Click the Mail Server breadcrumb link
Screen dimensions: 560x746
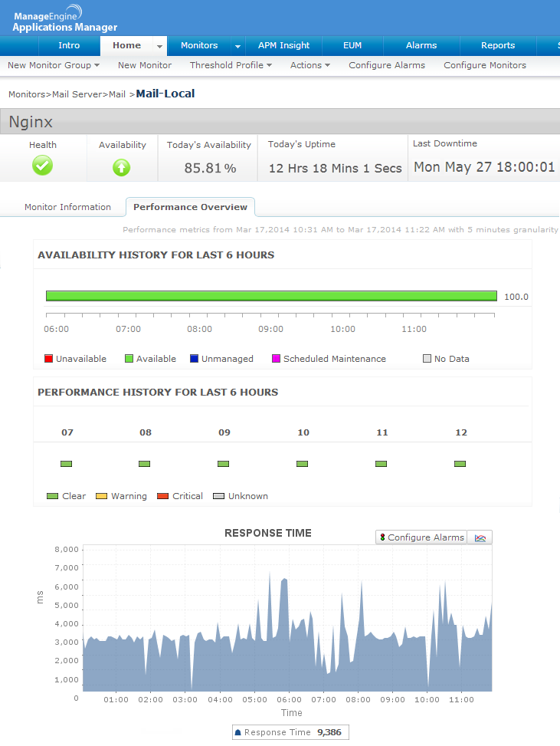coord(77,94)
